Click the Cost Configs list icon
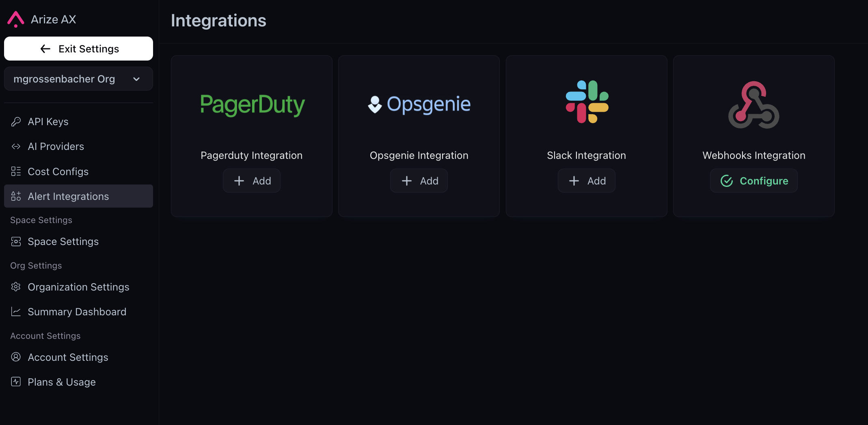This screenshot has width=868, height=425. [16, 171]
